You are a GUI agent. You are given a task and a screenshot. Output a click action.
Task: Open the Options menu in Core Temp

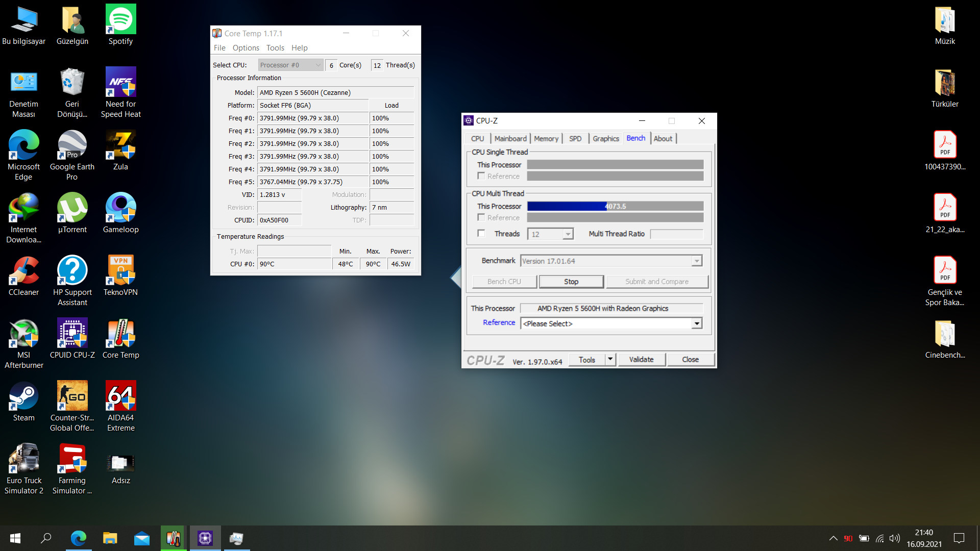click(x=246, y=48)
